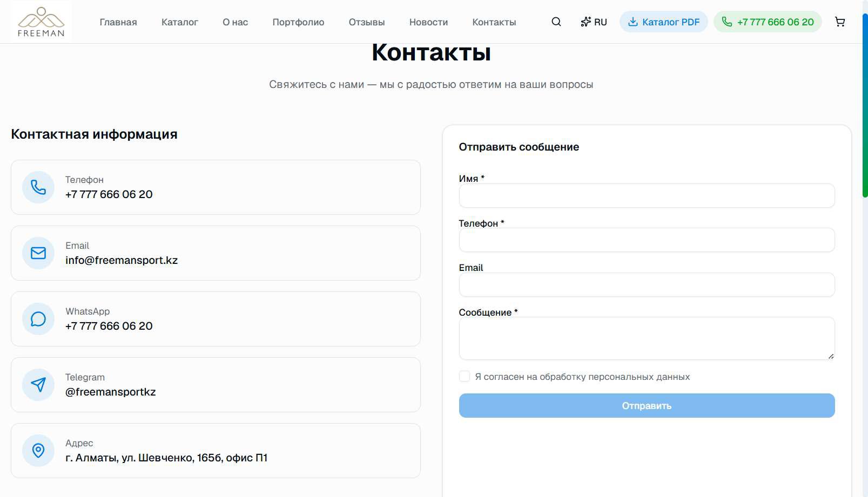Viewport: 868px width, 497px height.
Task: Open the shopping cart icon
Action: tap(840, 22)
